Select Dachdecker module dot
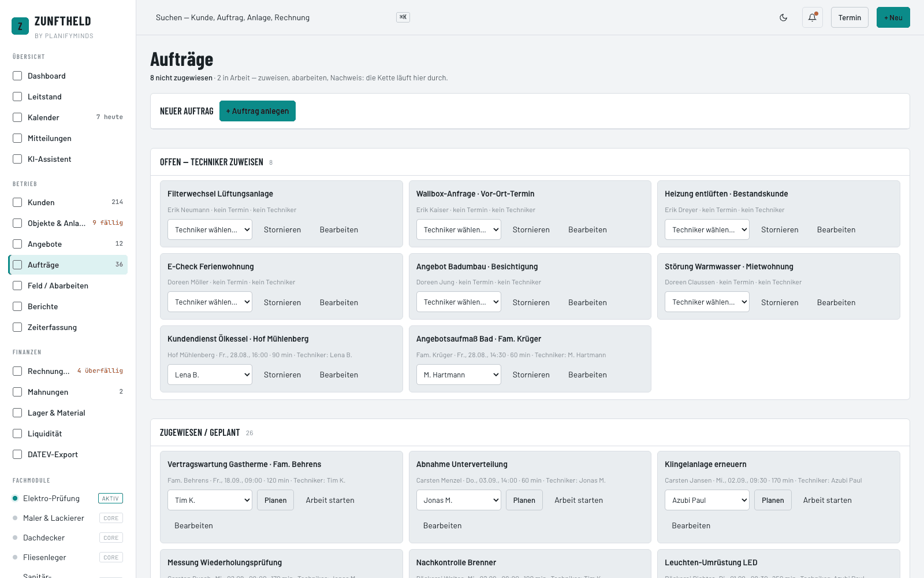Viewport: 924px width, 578px height. pyautogui.click(x=15, y=538)
